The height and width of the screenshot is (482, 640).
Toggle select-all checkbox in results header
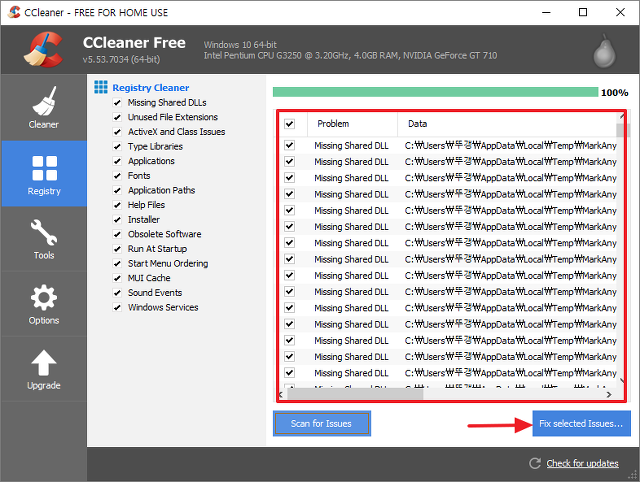point(289,124)
